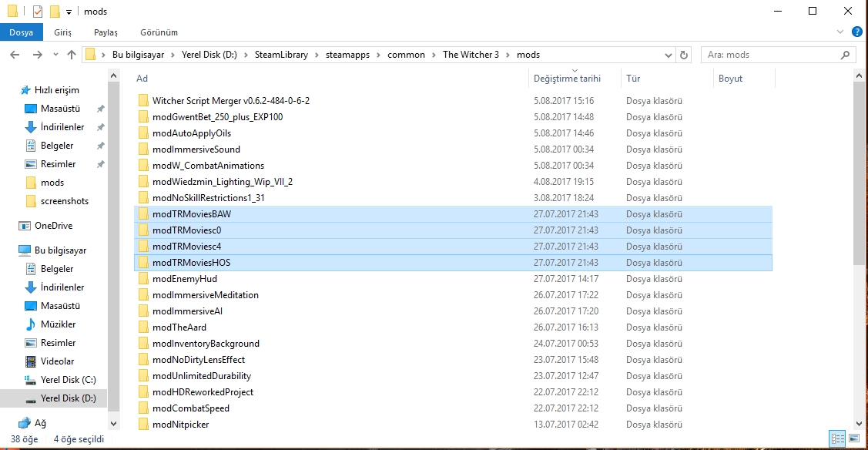This screenshot has height=450, width=868.
Task: Go up one folder level
Action: 72,55
